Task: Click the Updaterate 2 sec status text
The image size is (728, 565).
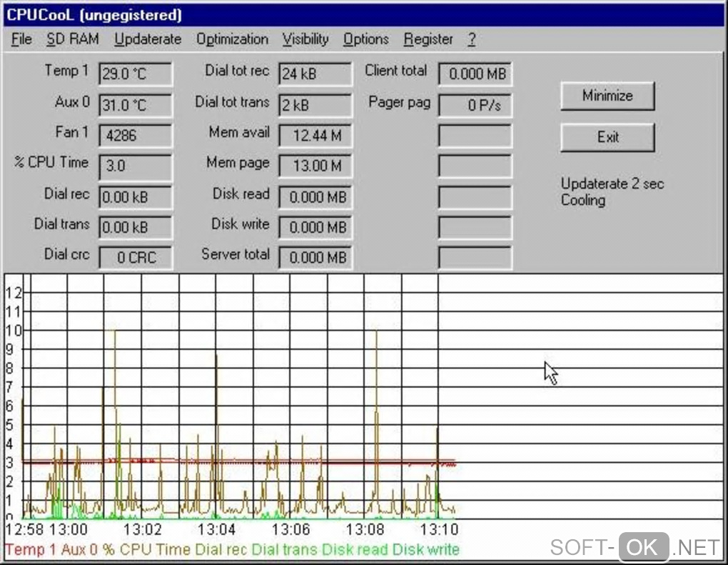Action: 612,184
